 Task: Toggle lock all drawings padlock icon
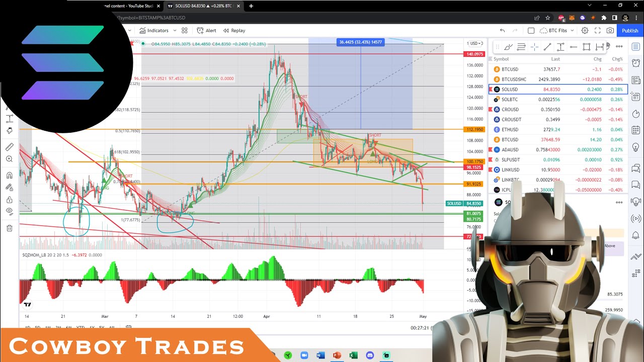pos(9,200)
